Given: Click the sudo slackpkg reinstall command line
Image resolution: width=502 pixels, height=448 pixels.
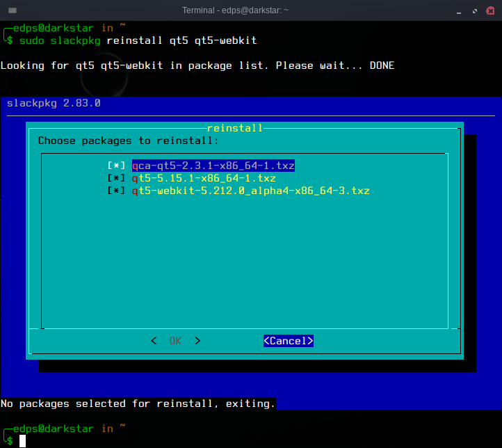Looking at the screenshot, I should pyautogui.click(x=138, y=40).
